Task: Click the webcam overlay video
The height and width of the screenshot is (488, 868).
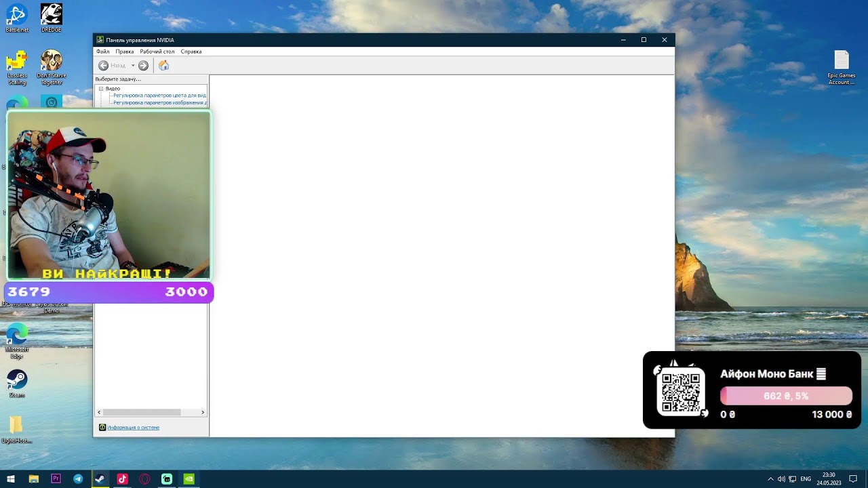Action: [108, 195]
